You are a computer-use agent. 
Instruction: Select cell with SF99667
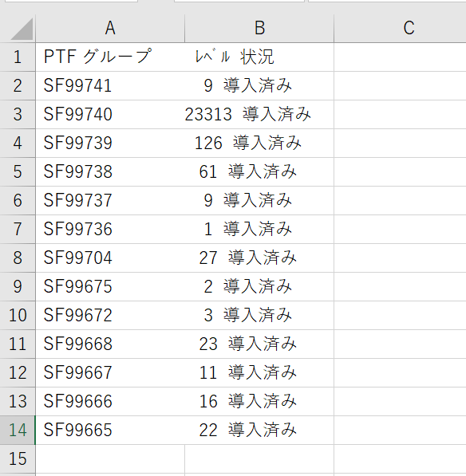pyautogui.click(x=110, y=373)
